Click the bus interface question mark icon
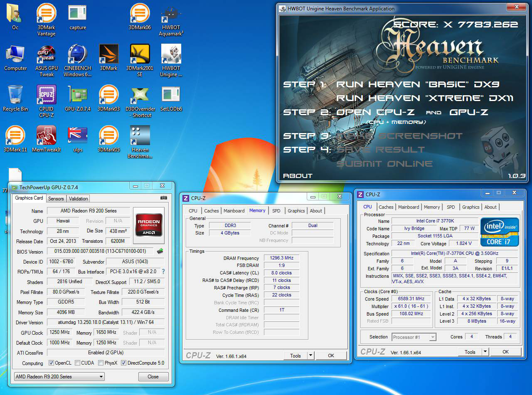Viewport: 532px width, 395px height. pyautogui.click(x=163, y=272)
